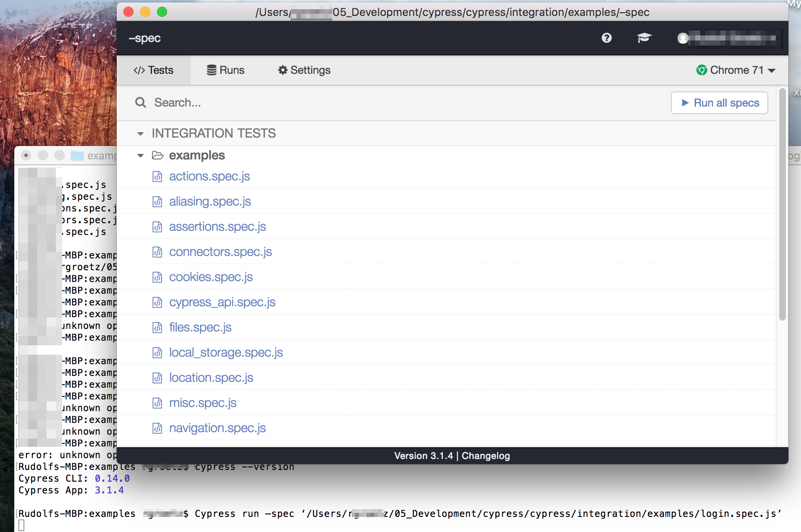Open the Chrome 71 browser dropdown
Viewport: 801px width, 532px height.
point(736,70)
